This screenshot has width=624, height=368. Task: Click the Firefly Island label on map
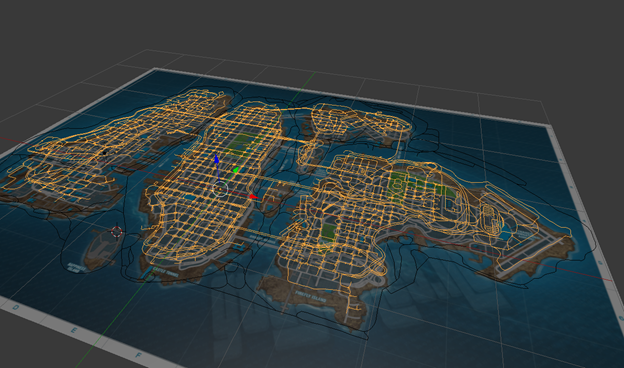tap(310, 296)
